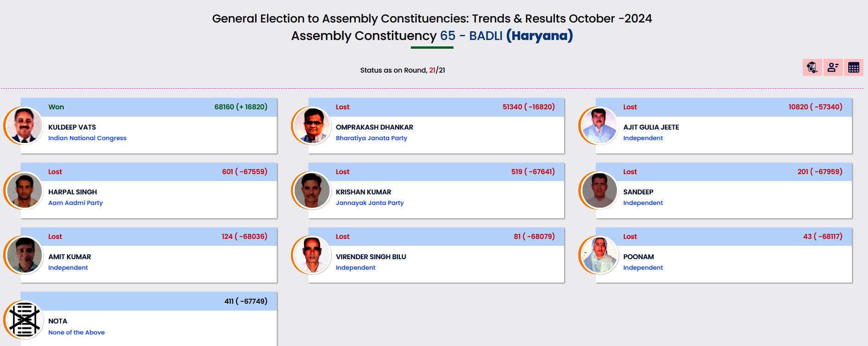Click the BADLI (Haryana) constituency heading
868x346 pixels.
[521, 36]
